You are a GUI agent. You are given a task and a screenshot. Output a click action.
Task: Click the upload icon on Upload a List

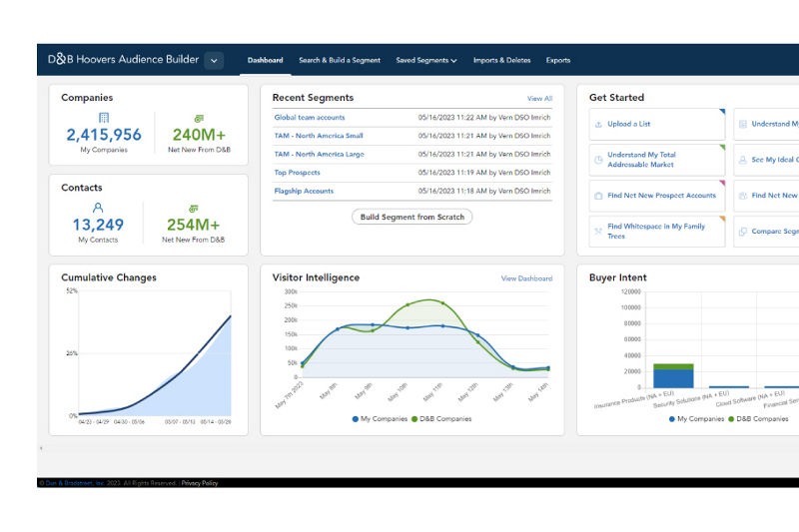pos(597,125)
